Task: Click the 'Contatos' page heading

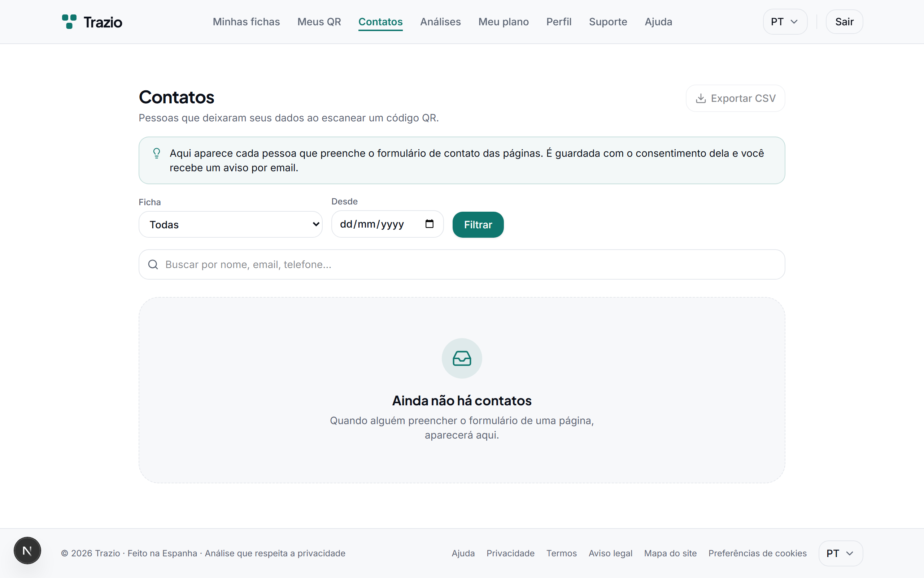Action: (176, 97)
